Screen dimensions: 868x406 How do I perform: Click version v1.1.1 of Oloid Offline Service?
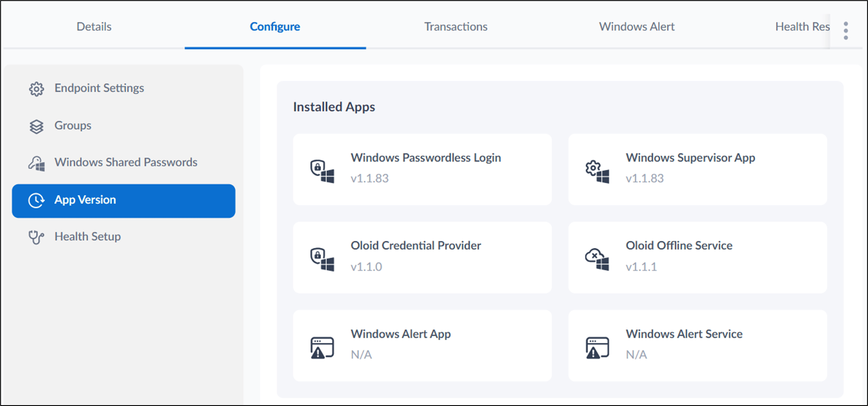(x=641, y=267)
